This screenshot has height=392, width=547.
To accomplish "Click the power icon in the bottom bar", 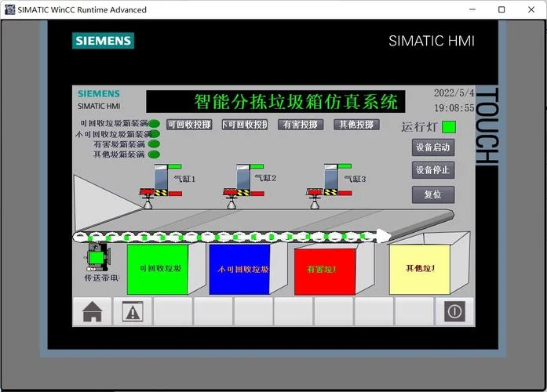I will coord(454,311).
